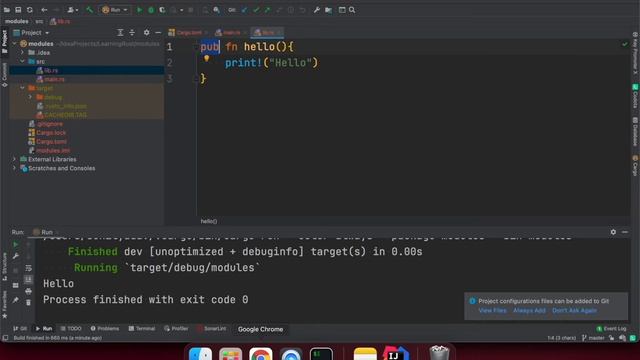Click the Save All toolbar icon
Image resolution: width=640 pixels, height=360 pixels.
coord(18,10)
